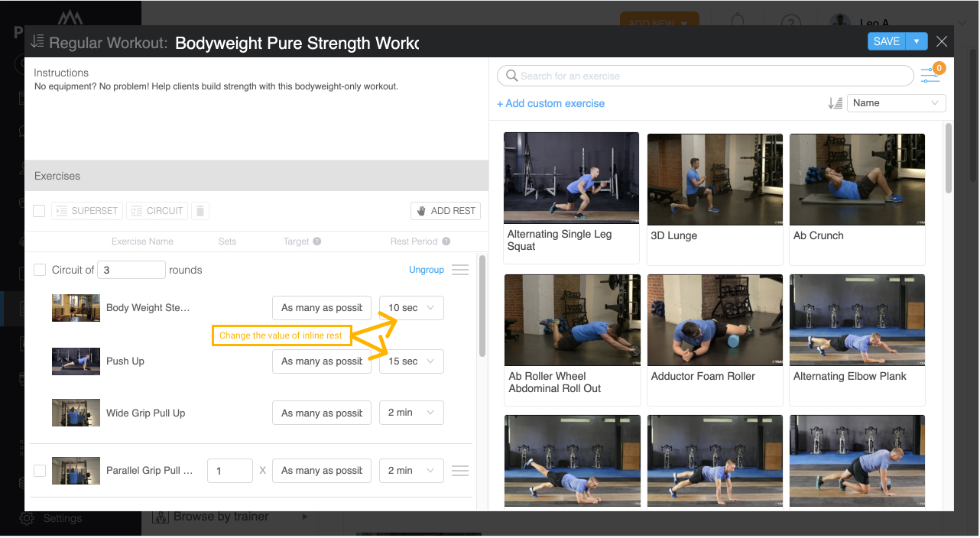980x538 pixels.
Task: Click the ADD REST button
Action: pyautogui.click(x=446, y=211)
